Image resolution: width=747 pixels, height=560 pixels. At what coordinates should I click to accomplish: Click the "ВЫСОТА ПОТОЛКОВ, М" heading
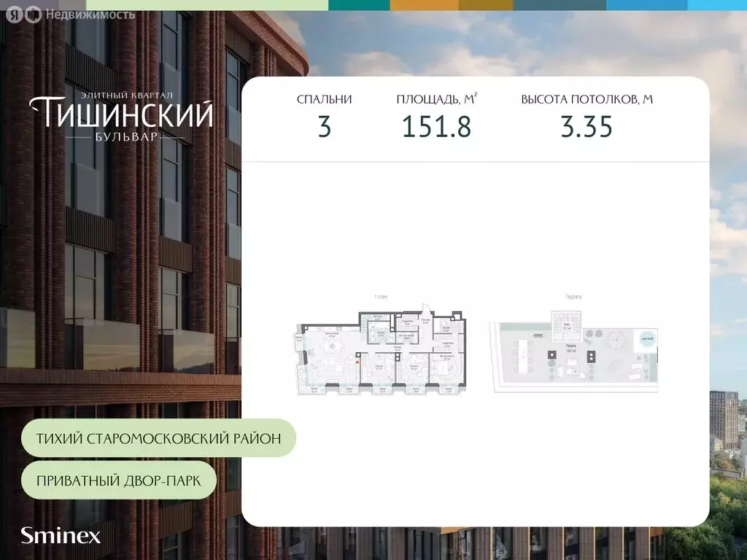(x=587, y=99)
